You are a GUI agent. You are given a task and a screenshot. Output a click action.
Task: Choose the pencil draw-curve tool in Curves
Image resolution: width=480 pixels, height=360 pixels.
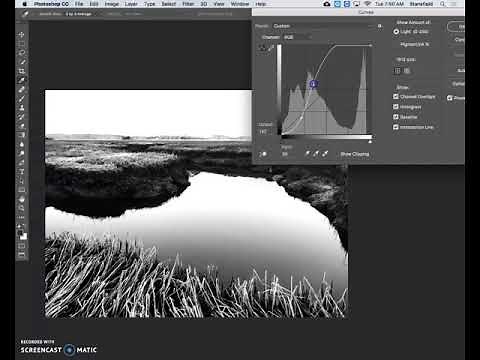(x=271, y=48)
